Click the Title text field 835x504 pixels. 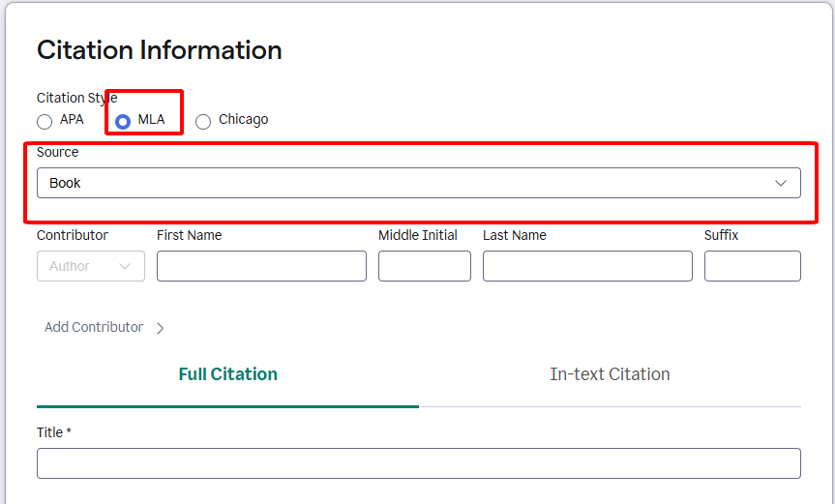418,463
